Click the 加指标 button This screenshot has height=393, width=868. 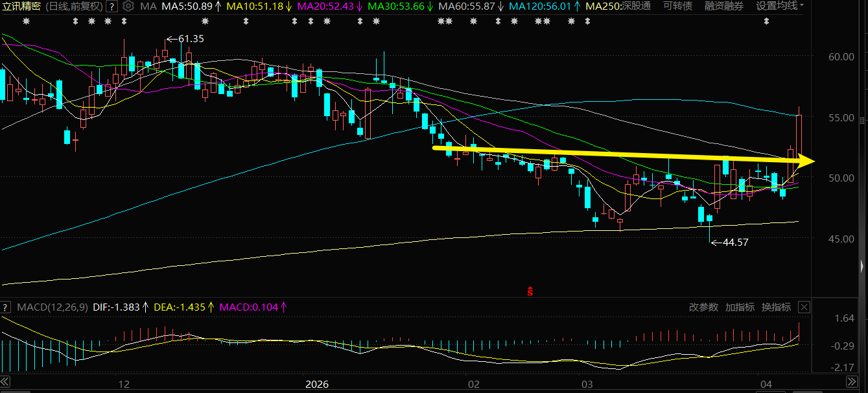pyautogui.click(x=740, y=307)
